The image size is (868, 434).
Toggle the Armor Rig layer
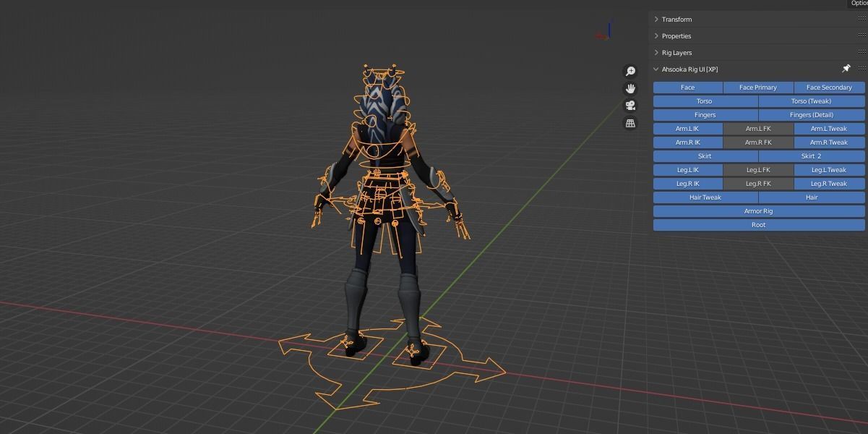coord(759,211)
